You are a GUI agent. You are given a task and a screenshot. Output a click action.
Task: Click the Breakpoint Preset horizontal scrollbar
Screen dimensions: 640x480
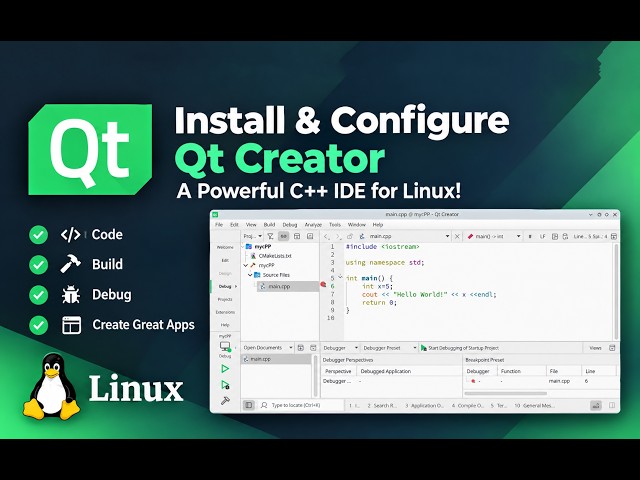click(505, 393)
